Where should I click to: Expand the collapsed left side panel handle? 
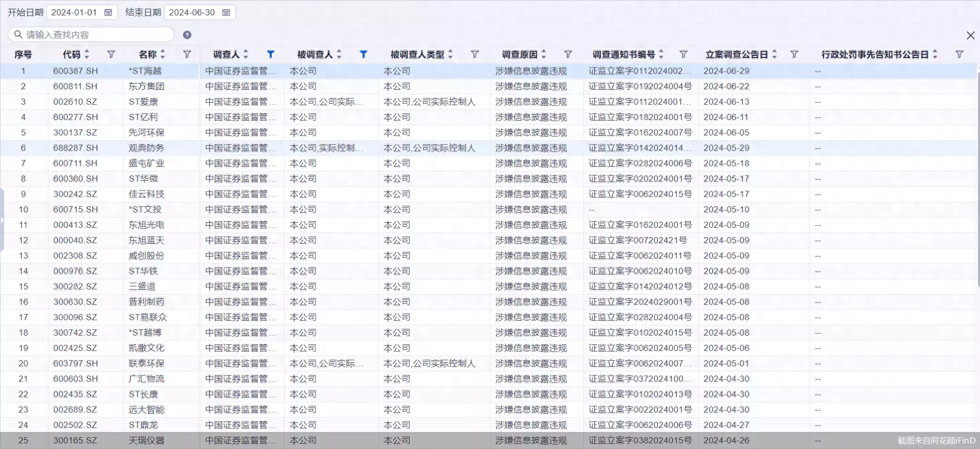pos(2,220)
